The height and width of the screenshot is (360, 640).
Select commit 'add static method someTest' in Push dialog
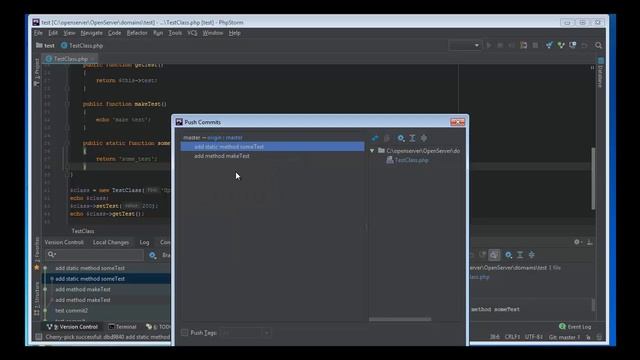tap(272, 147)
